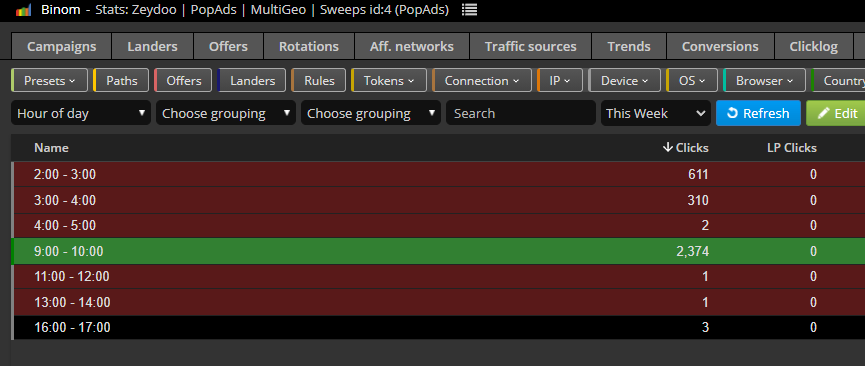The image size is (865, 366).
Task: Expand the Presets dropdown
Action: pos(49,81)
